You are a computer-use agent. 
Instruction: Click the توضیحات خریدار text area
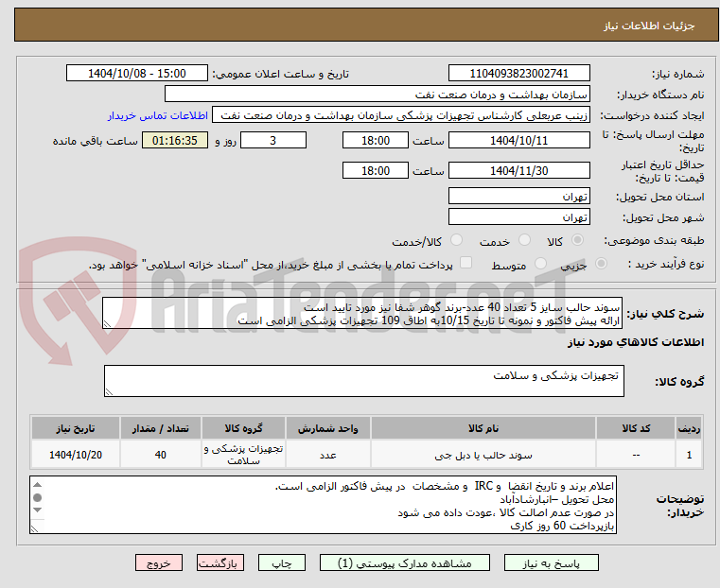[x=323, y=505]
